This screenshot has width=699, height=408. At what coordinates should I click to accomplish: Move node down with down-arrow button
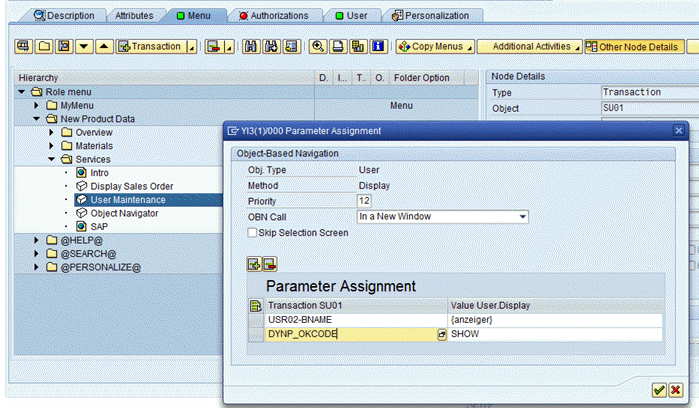[84, 46]
